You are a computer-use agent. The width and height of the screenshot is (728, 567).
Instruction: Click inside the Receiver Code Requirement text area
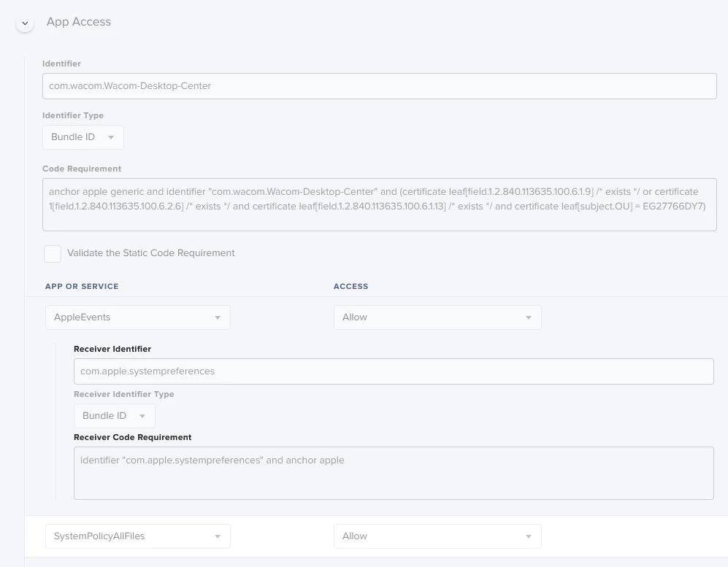coord(394,474)
